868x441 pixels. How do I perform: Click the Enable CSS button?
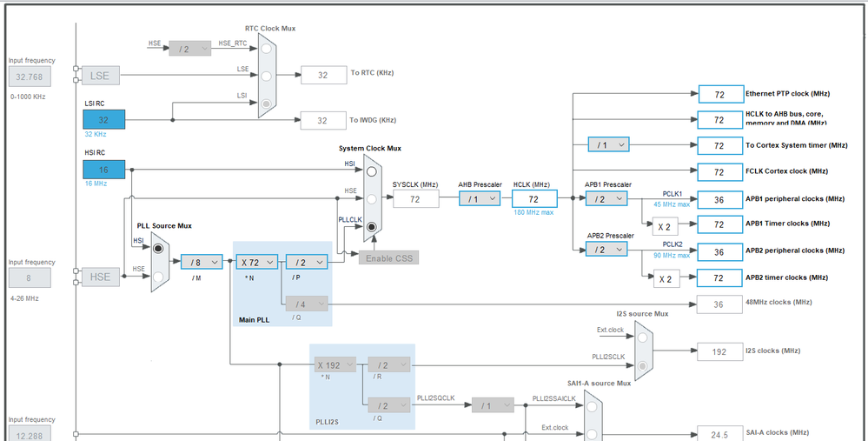(x=388, y=258)
